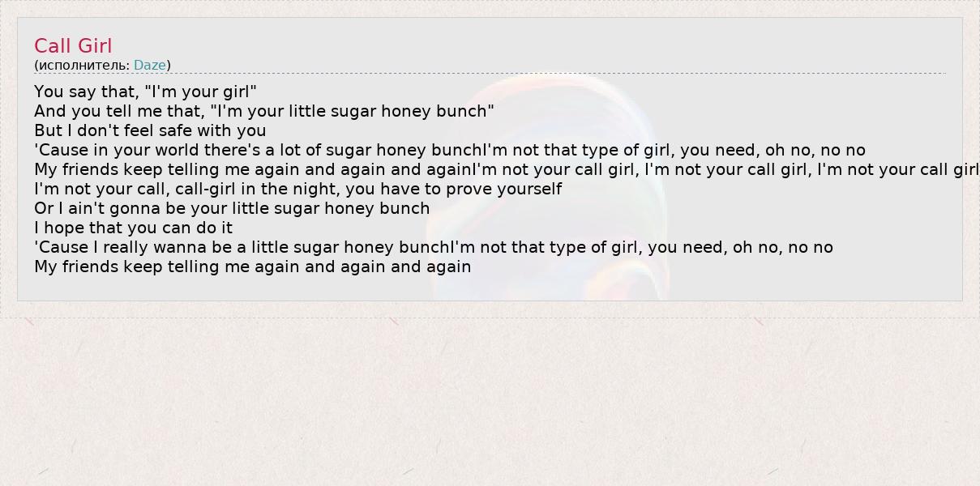Click the line "Or I ain't gonna be your little"
The height and width of the screenshot is (486, 980).
pyautogui.click(x=232, y=208)
